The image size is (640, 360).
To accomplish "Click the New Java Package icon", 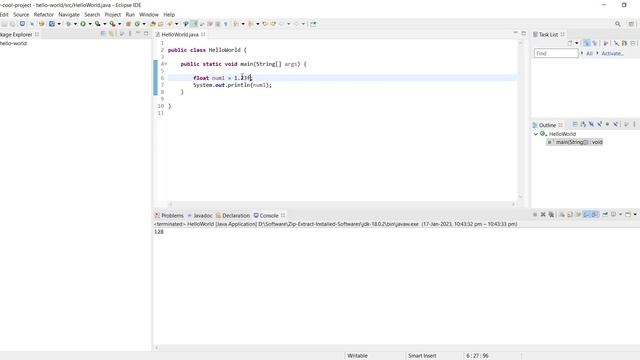I will [x=128, y=24].
